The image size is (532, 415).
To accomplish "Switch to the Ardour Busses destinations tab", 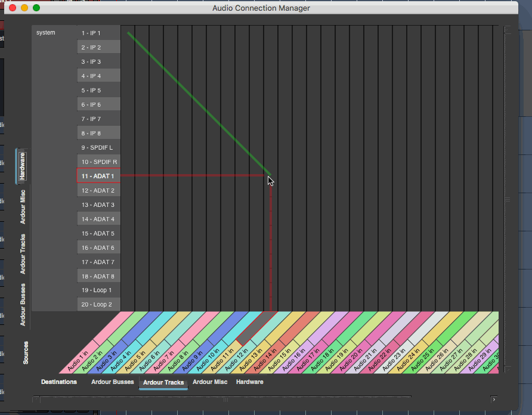I will point(112,382).
